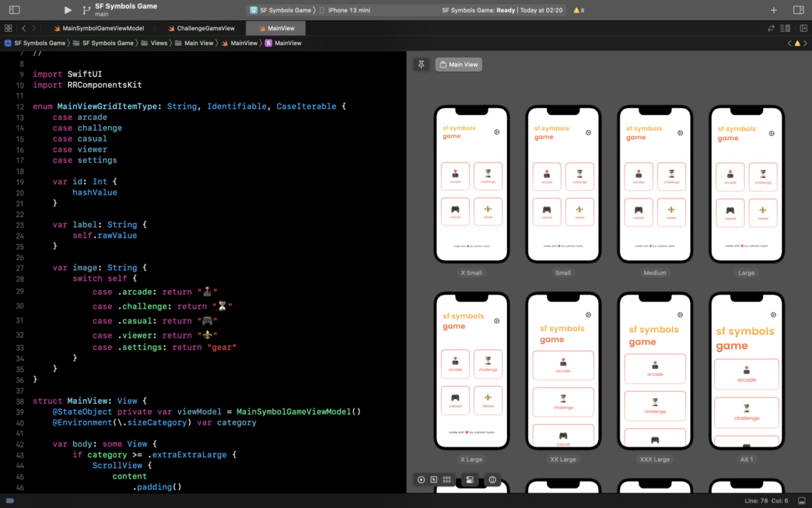Go back in editor history
Image resolution: width=812 pixels, height=508 pixels.
coord(23,28)
